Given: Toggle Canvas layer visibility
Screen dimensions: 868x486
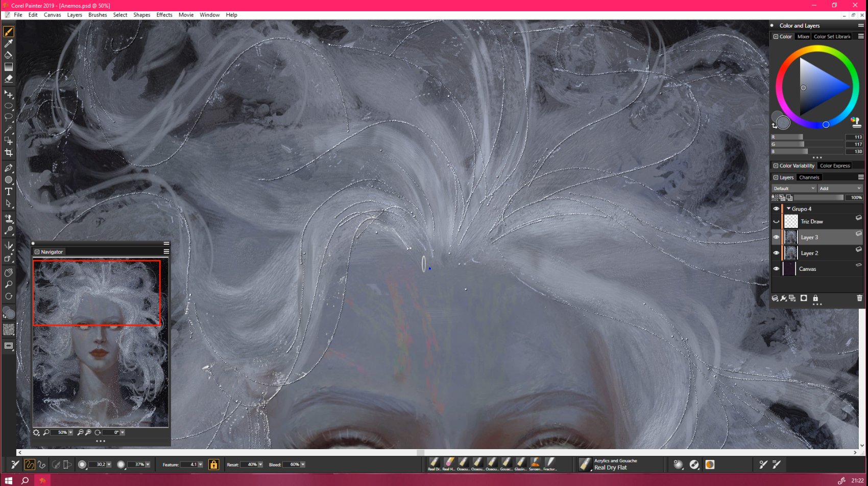Looking at the screenshot, I should coord(776,269).
